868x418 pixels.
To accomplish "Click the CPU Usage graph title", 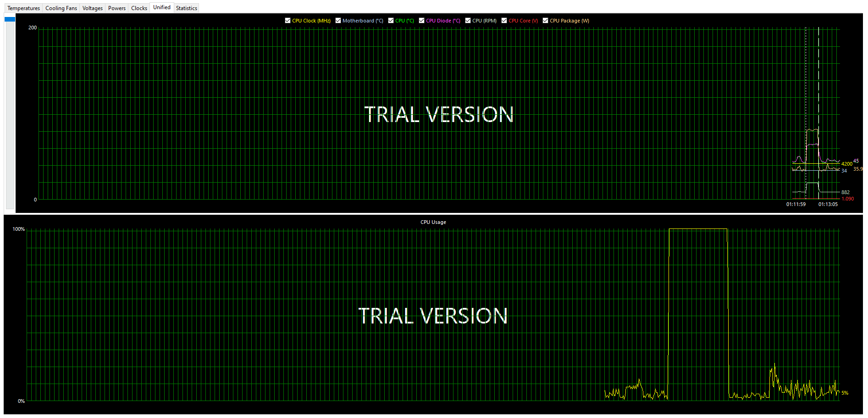I will (x=433, y=222).
